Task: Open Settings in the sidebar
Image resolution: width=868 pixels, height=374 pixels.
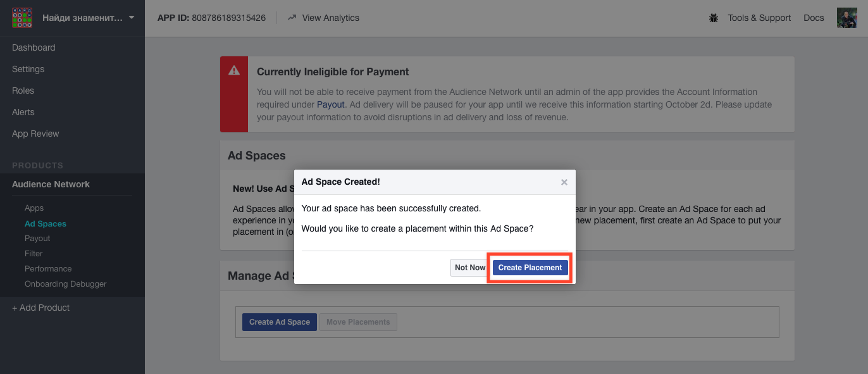Action: pos(28,69)
